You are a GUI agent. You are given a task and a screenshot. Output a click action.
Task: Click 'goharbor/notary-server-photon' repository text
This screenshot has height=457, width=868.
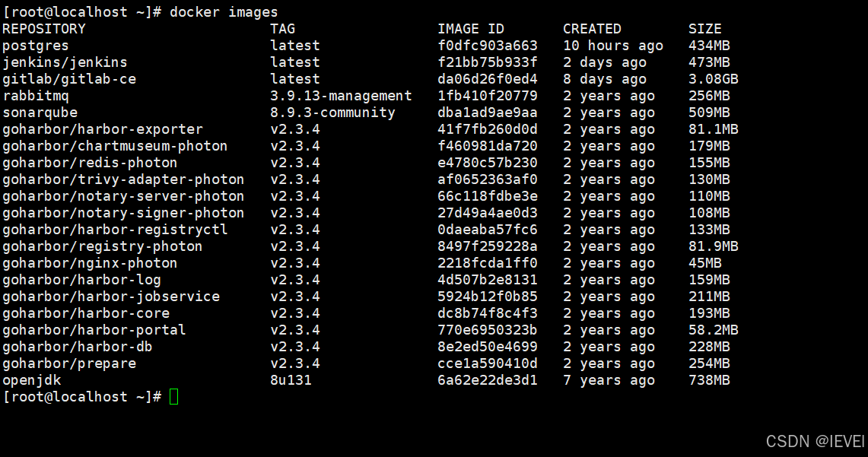pos(123,196)
